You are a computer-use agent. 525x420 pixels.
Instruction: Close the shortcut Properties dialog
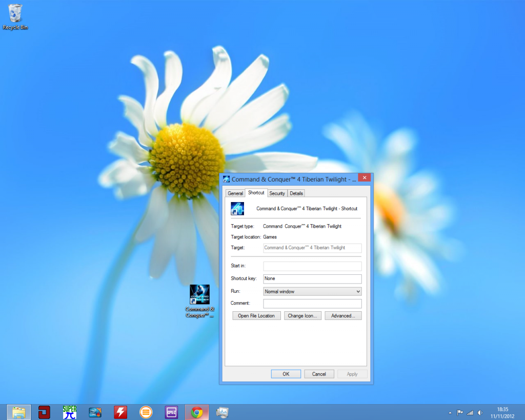point(365,177)
